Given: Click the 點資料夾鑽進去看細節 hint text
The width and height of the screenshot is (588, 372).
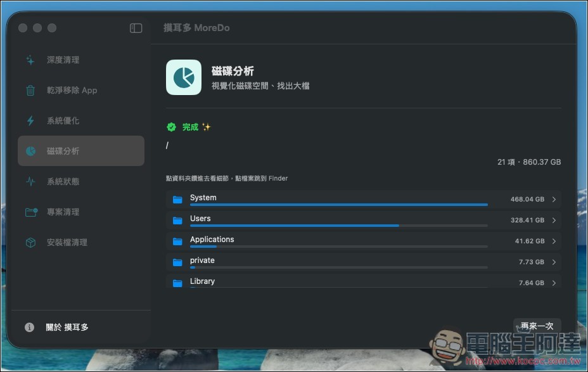Looking at the screenshot, I should click(x=227, y=179).
